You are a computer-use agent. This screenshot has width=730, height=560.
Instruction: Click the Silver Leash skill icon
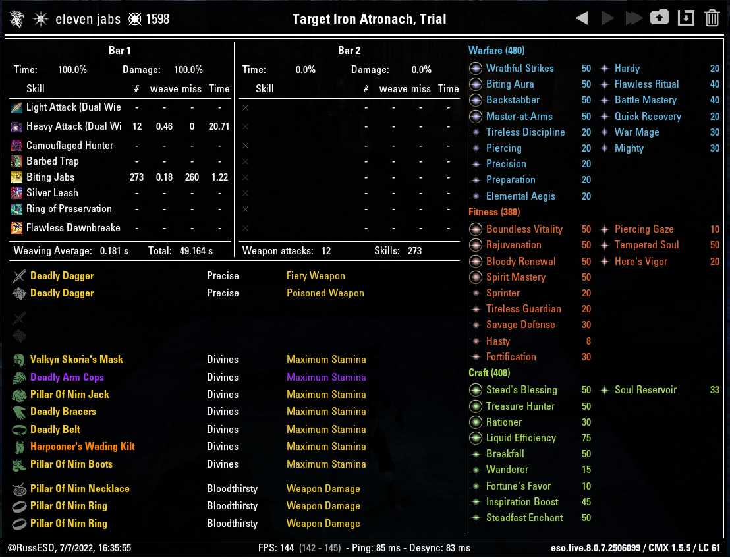pos(16,193)
